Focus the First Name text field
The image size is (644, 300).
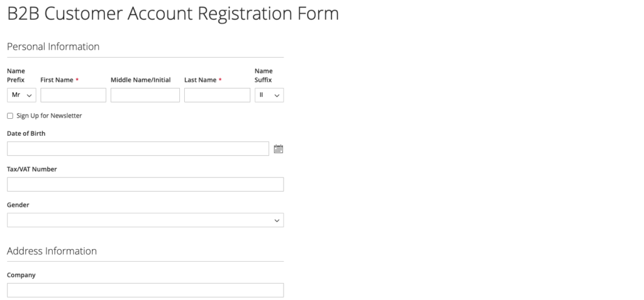[73, 95]
